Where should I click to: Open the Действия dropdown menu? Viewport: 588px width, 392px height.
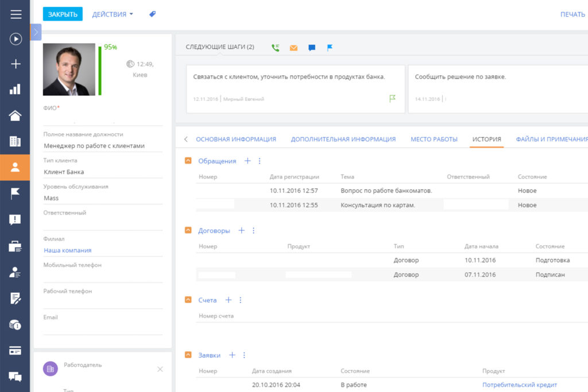(x=113, y=14)
